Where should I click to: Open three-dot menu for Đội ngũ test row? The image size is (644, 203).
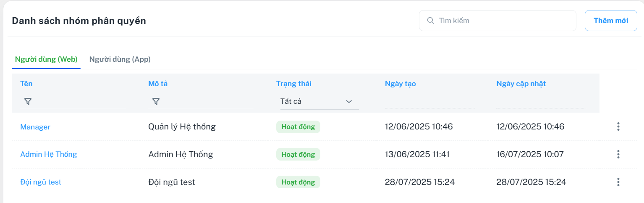tap(618, 182)
